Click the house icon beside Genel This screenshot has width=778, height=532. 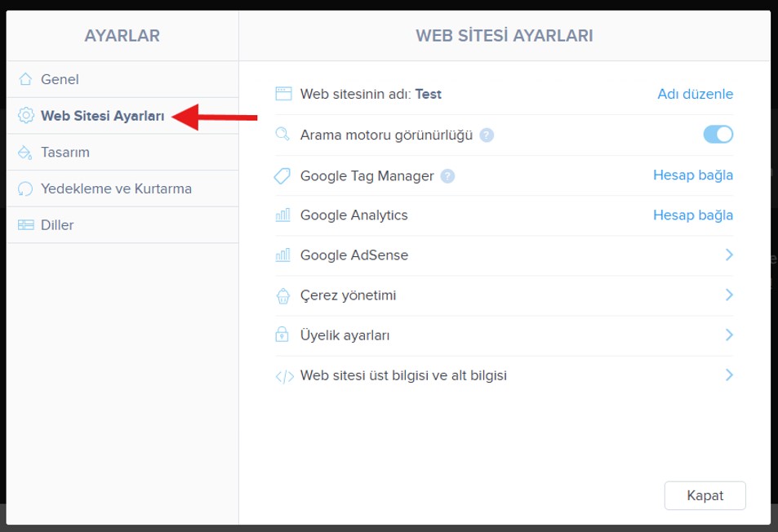click(26, 80)
